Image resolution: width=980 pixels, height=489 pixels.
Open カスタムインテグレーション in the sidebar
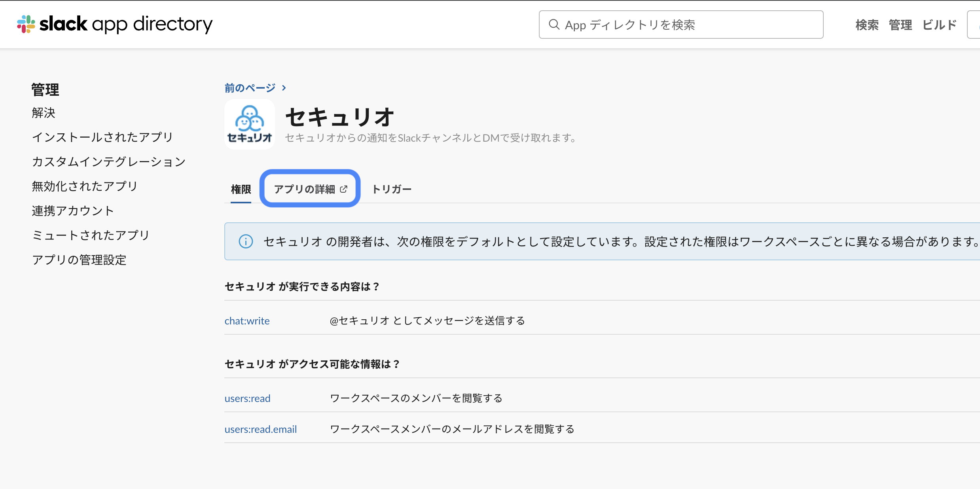pos(109,162)
